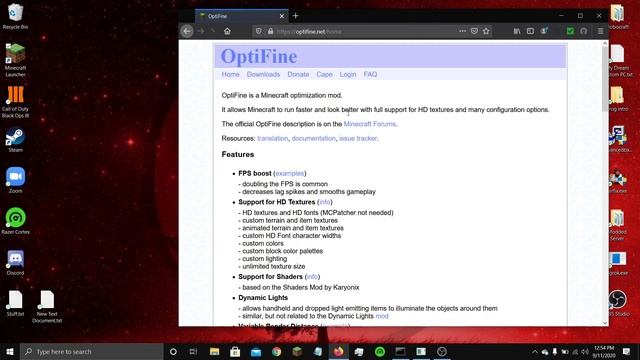Select Razer Cortex desktop icon

click(15, 221)
